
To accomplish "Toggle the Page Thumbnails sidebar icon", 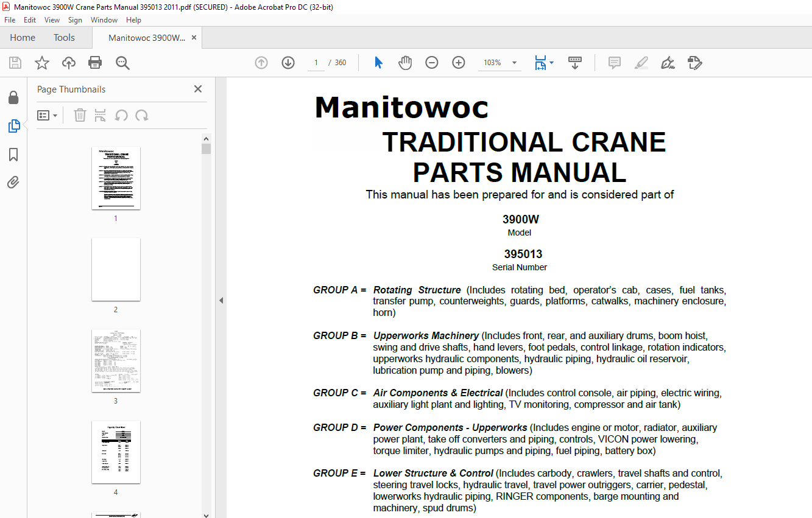I will [13, 126].
